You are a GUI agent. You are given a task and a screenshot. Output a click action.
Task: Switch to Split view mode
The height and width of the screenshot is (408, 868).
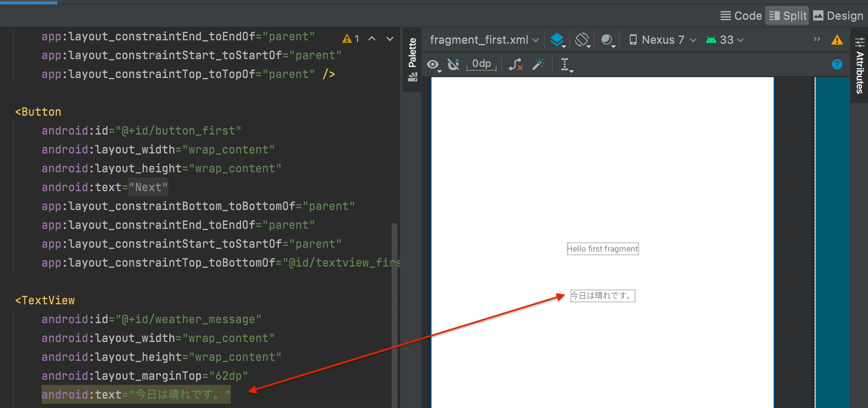787,16
